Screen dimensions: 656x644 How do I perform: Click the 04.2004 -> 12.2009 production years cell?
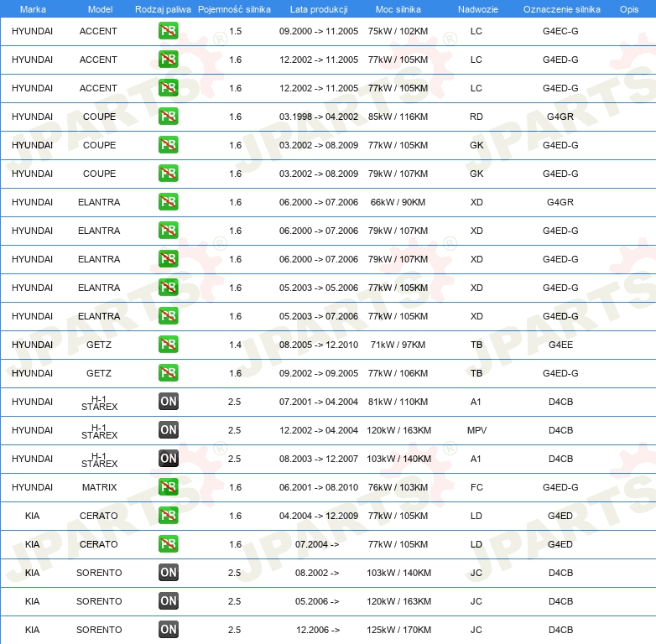click(x=319, y=516)
